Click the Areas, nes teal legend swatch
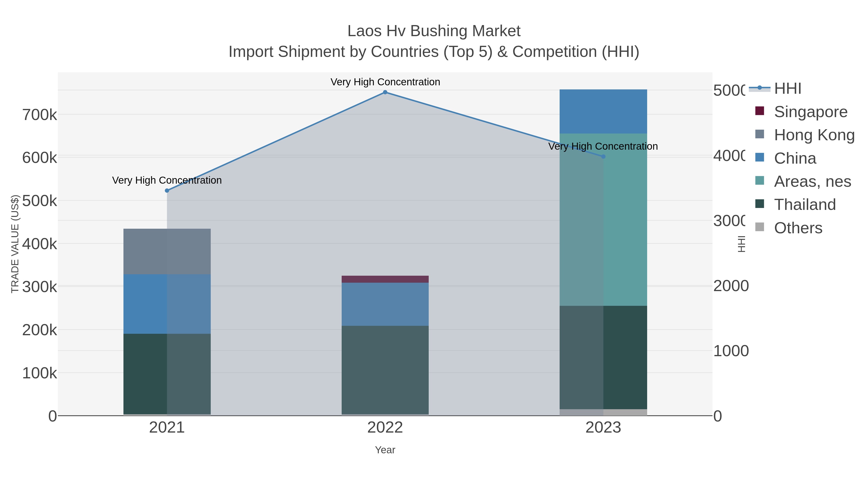 (759, 180)
